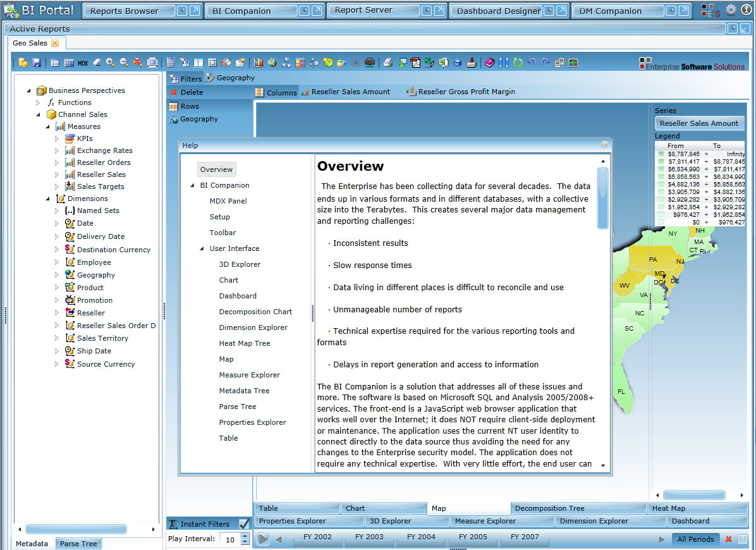Open the Heat Map tab
This screenshot has width=756, height=550.
[698, 508]
